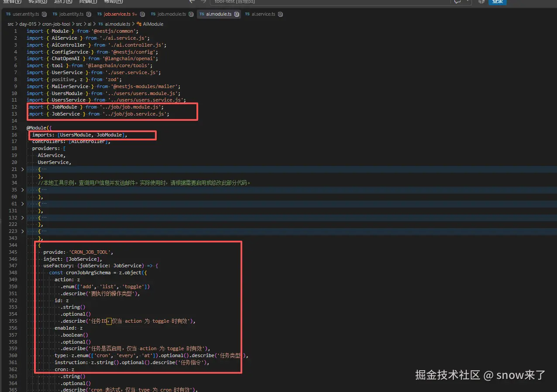The height and width of the screenshot is (392, 557).
Task: Close the ai.module.ts tab
Action: point(237,14)
